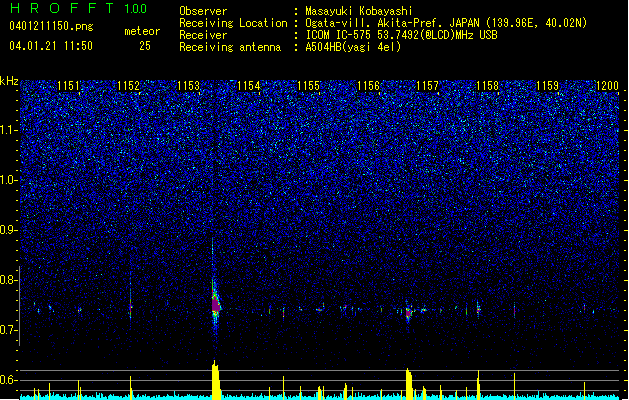The image size is (629, 400).
Task: Click the 1159 time marker
Action: pos(548,86)
